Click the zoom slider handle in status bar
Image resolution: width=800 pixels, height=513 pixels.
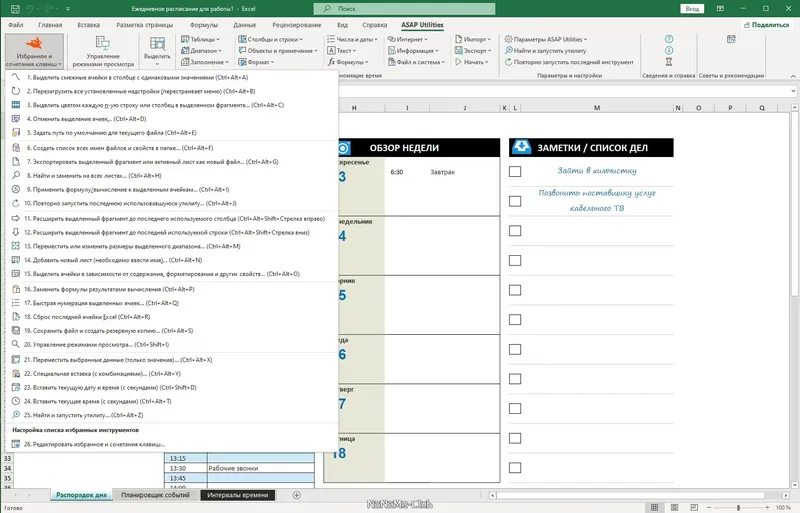click(738, 507)
